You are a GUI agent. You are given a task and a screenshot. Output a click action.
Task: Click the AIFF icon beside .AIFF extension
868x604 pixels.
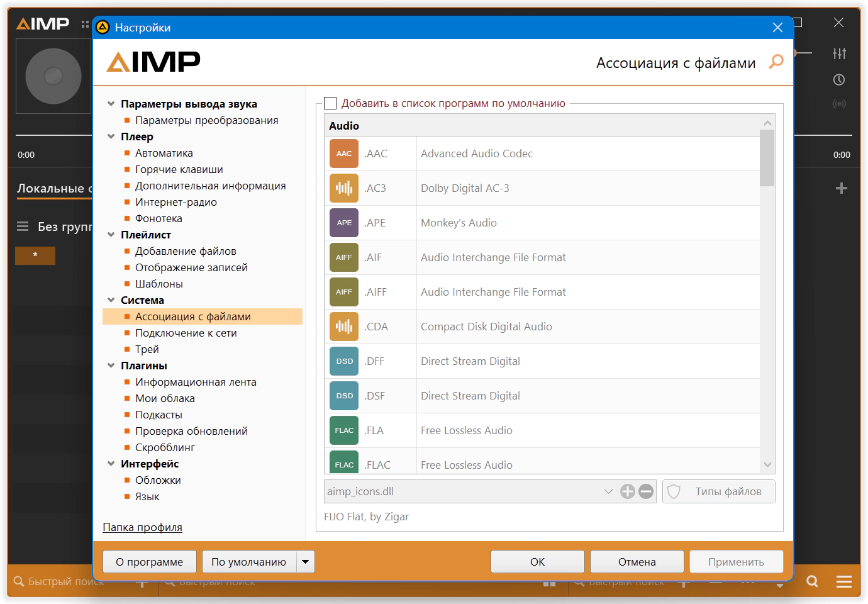point(344,292)
